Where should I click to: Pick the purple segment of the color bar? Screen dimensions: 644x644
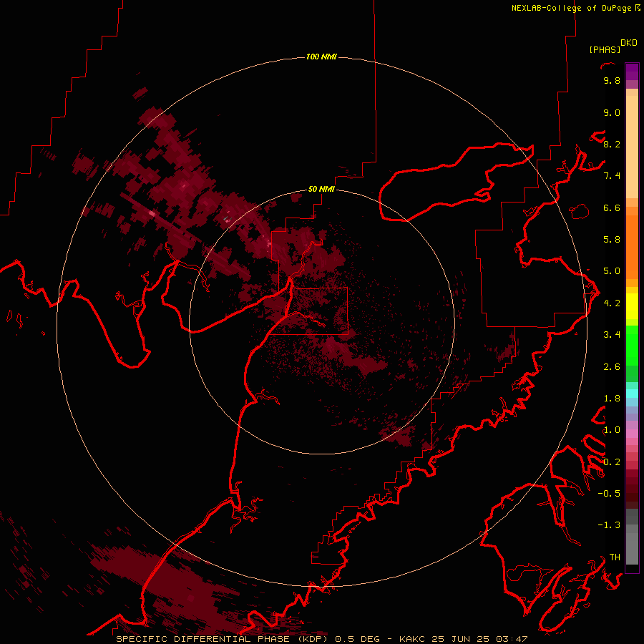(x=632, y=72)
